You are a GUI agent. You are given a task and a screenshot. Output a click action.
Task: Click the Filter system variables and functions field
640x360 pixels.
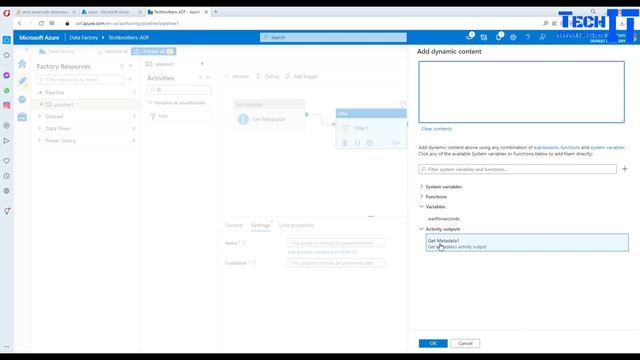tap(517, 169)
